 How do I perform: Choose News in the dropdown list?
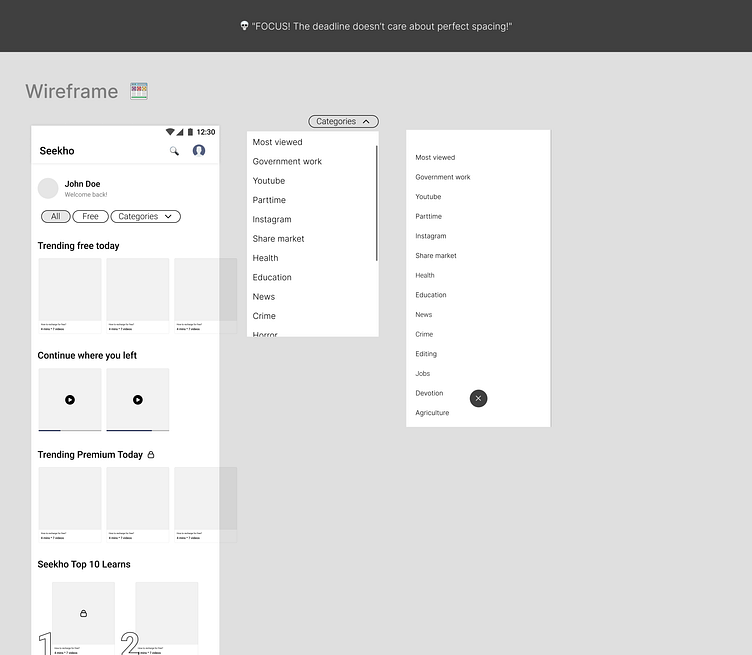pos(264,297)
